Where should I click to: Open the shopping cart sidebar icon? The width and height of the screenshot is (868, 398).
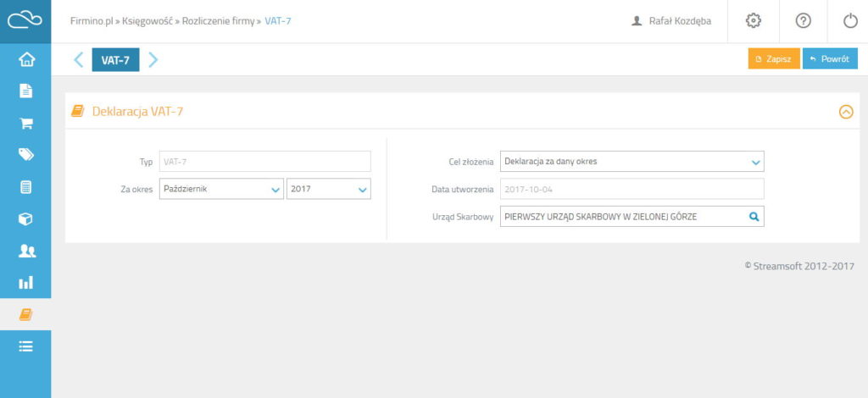(x=26, y=124)
